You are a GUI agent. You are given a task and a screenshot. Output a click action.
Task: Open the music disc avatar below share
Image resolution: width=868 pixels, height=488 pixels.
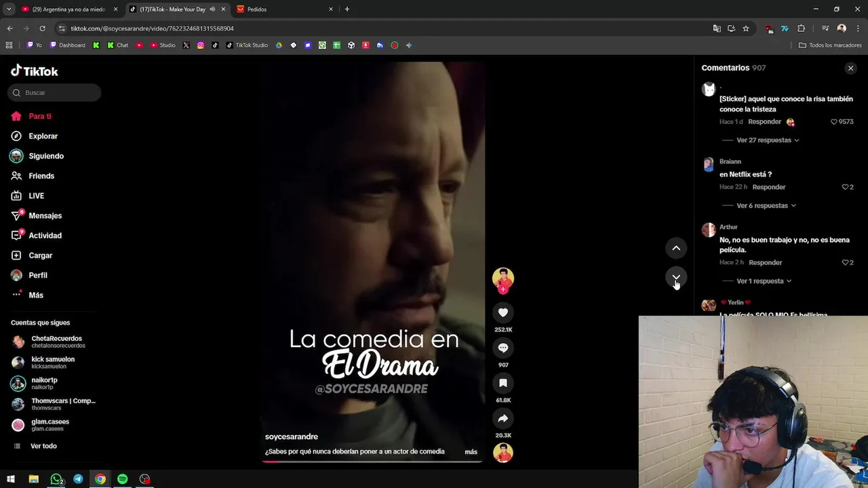coord(502,452)
